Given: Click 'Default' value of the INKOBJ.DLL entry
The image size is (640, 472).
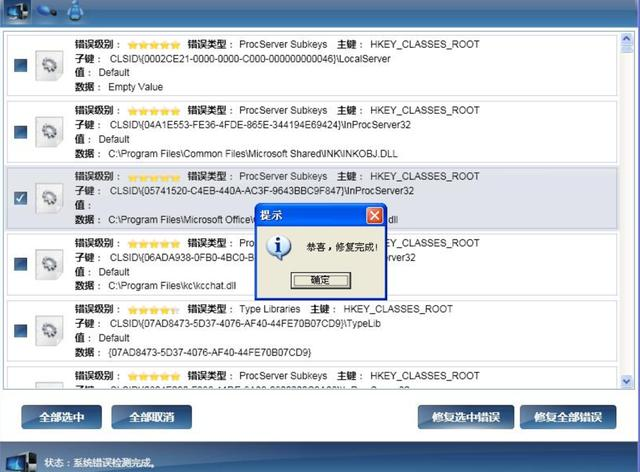Looking at the screenshot, I should pyautogui.click(x=114, y=139).
